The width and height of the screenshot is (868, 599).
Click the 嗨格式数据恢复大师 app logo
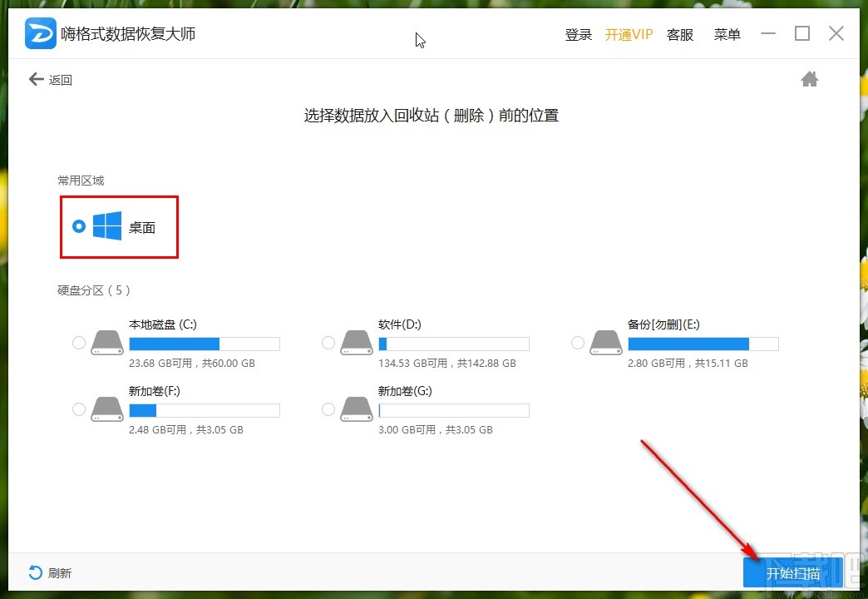(38, 33)
